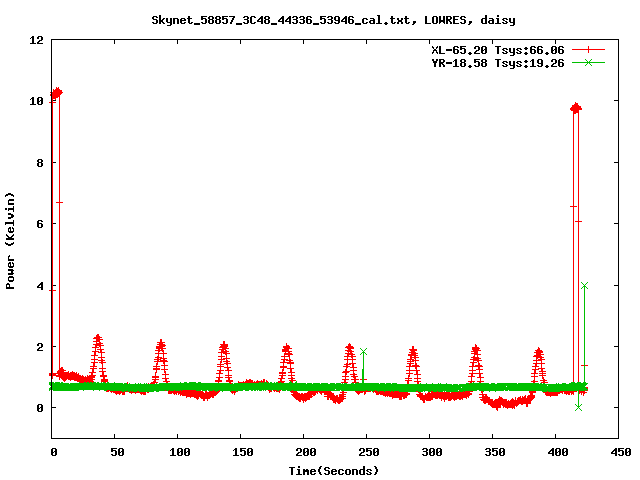640x480 pixels.
Task: Click the red peak top near 237 seconds
Action: [x=350, y=348]
